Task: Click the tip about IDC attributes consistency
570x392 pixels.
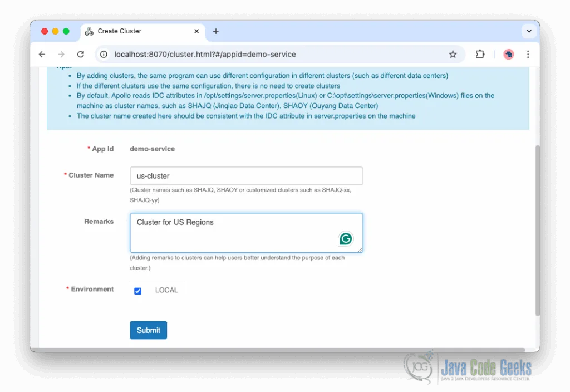Action: (x=246, y=116)
